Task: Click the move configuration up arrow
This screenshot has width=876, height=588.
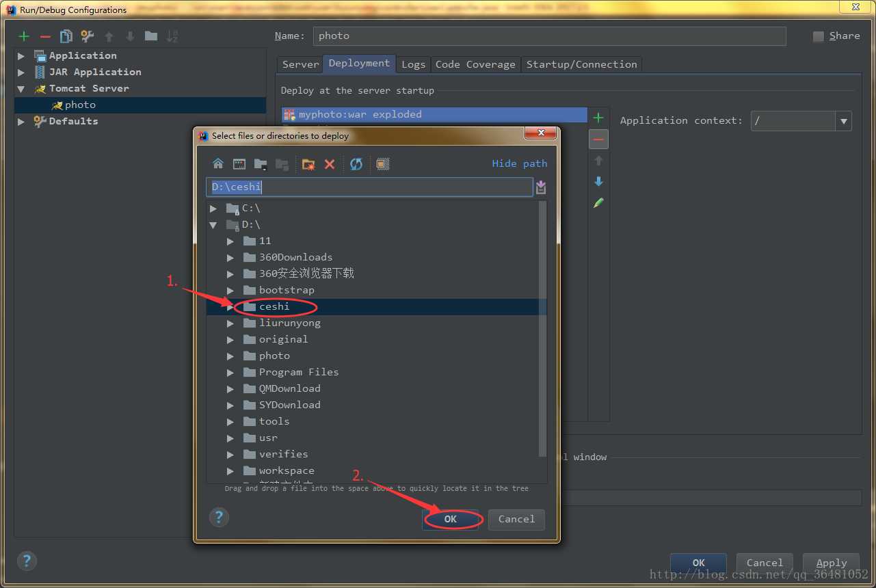Action: point(109,36)
